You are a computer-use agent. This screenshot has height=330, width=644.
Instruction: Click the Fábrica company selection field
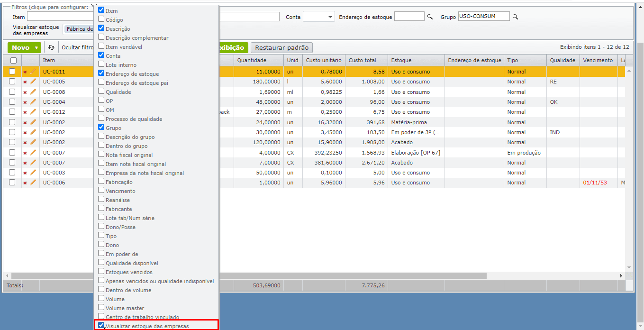pyautogui.click(x=79, y=29)
